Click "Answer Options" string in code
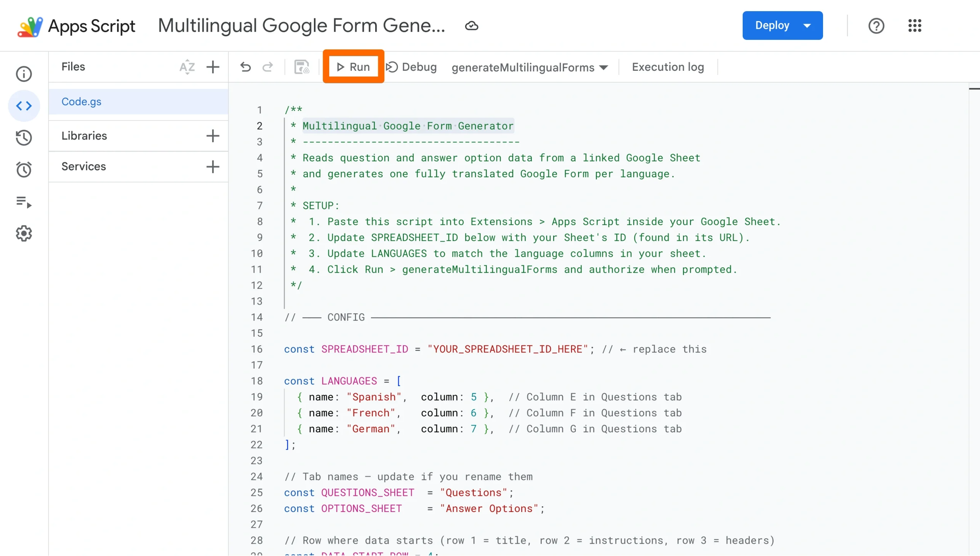Screen dimensions: 980x556 point(490,509)
